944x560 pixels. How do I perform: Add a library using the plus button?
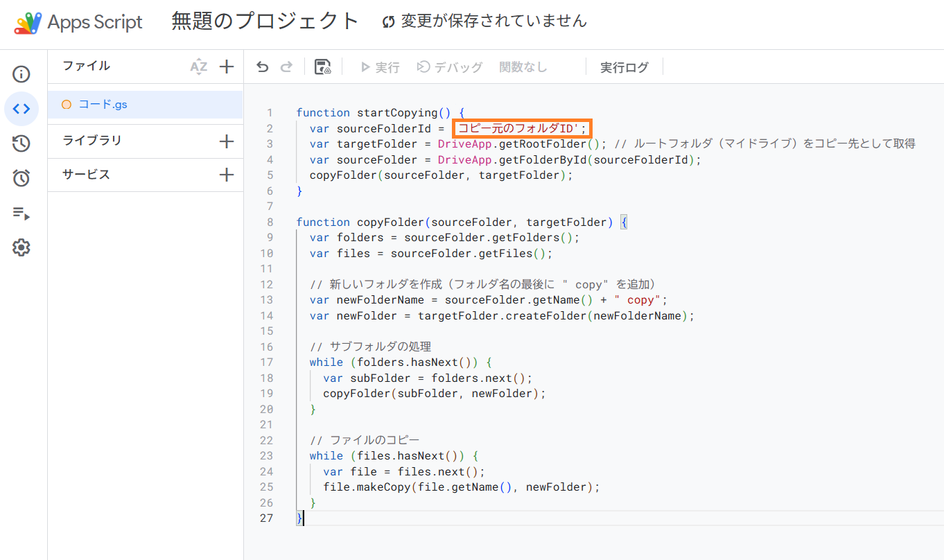[227, 141]
